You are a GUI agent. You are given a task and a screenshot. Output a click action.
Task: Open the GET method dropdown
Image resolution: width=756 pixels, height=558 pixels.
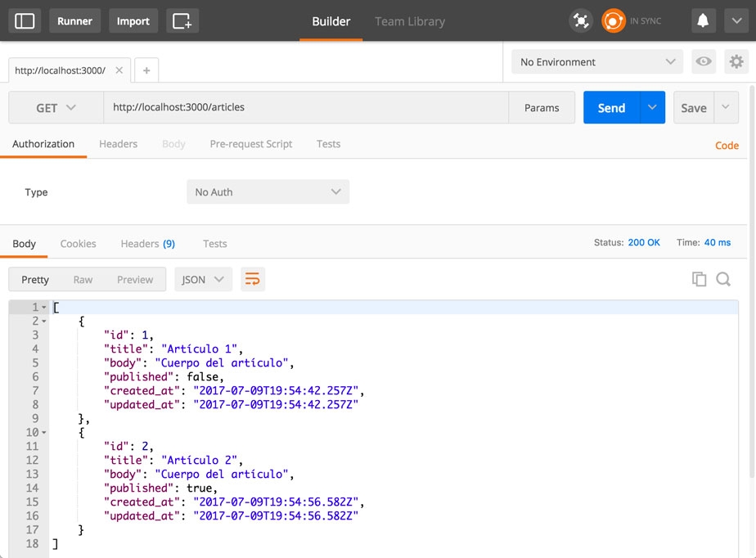(56, 108)
